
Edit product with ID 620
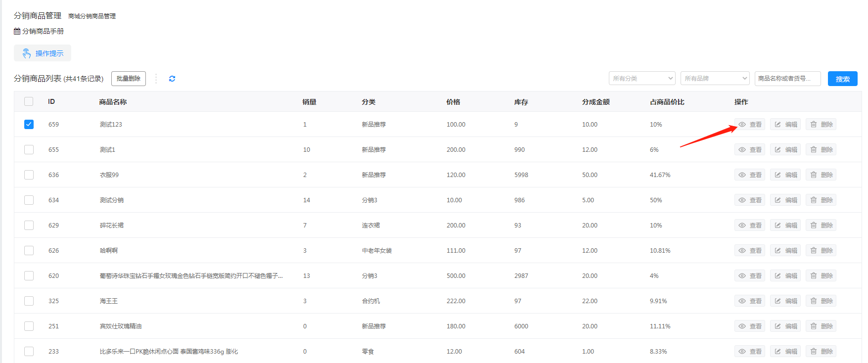tap(785, 275)
